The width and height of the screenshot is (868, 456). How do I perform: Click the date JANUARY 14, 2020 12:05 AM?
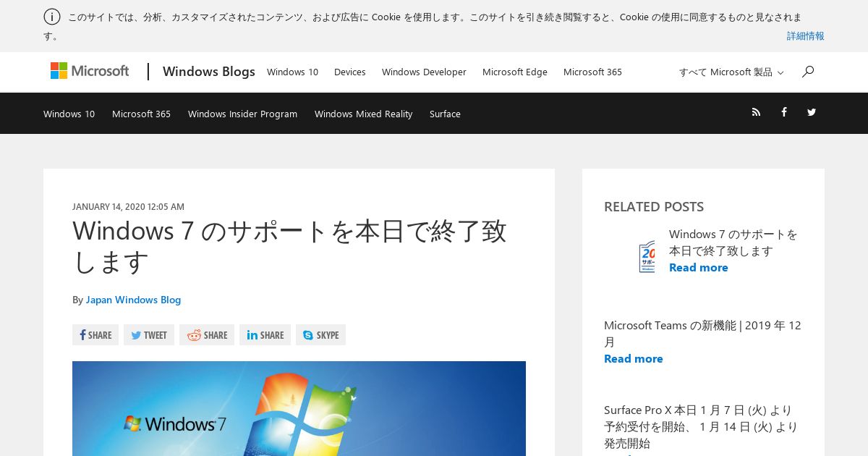click(128, 206)
